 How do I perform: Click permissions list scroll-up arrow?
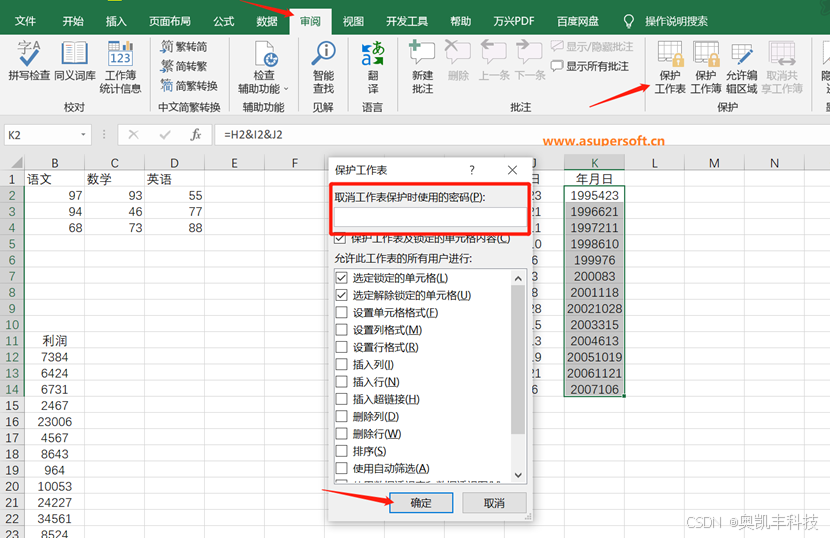pos(518,278)
